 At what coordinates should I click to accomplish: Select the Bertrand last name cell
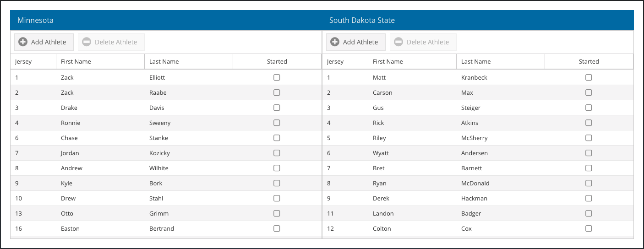pyautogui.click(x=189, y=228)
